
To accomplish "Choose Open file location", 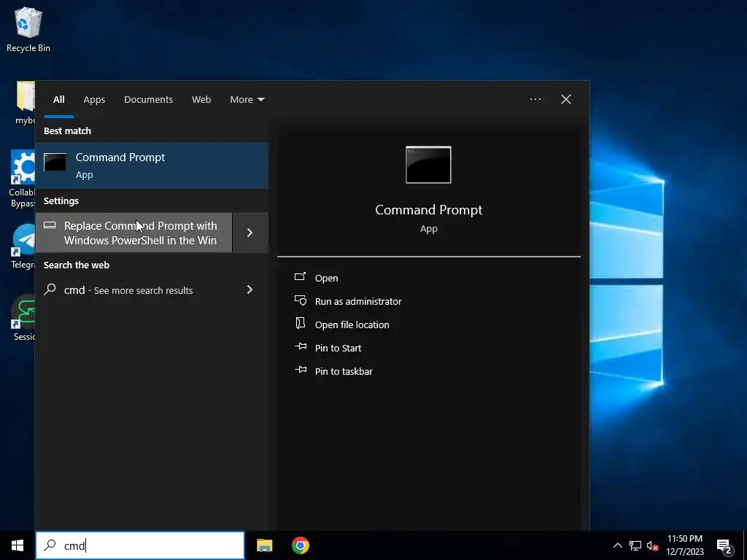I will click(x=352, y=324).
